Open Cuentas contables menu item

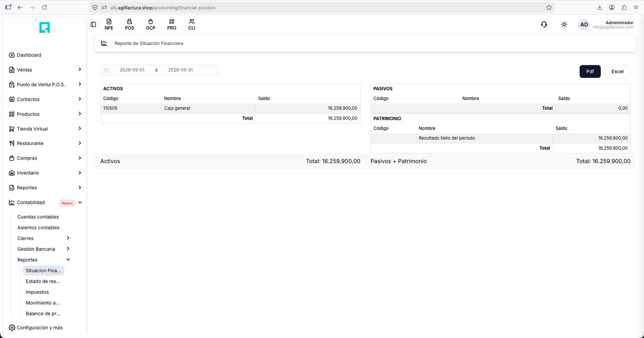coord(38,217)
